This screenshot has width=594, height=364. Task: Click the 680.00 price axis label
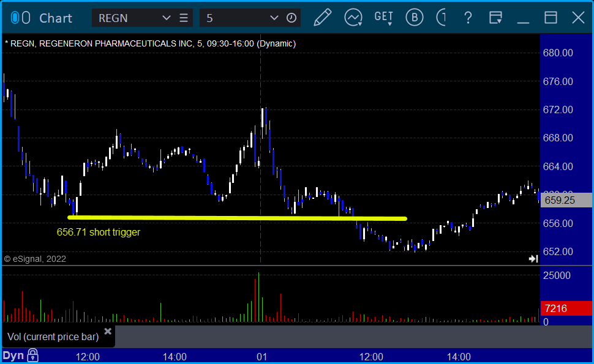pyautogui.click(x=558, y=53)
